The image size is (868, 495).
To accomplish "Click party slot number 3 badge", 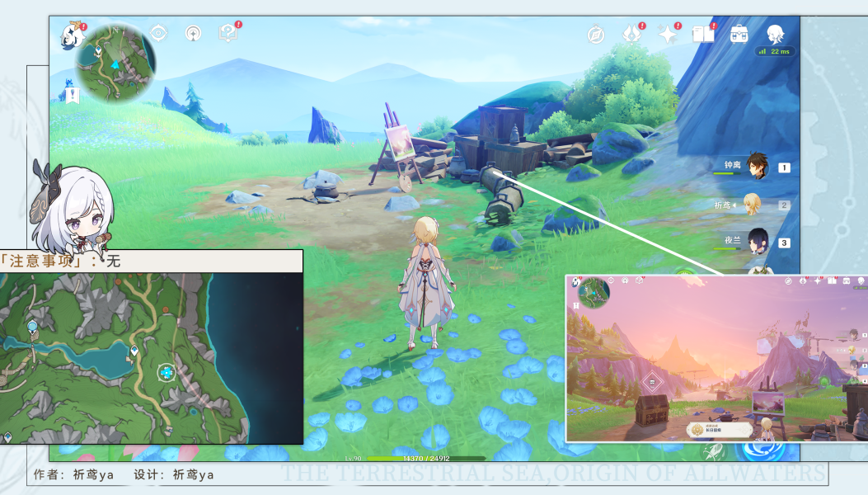I will point(784,243).
